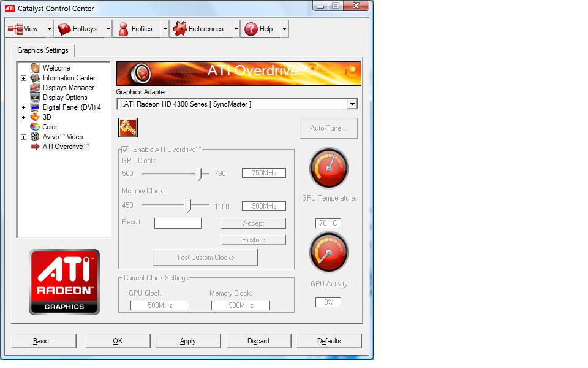Click the Accept button
The height and width of the screenshot is (368, 588).
point(254,223)
